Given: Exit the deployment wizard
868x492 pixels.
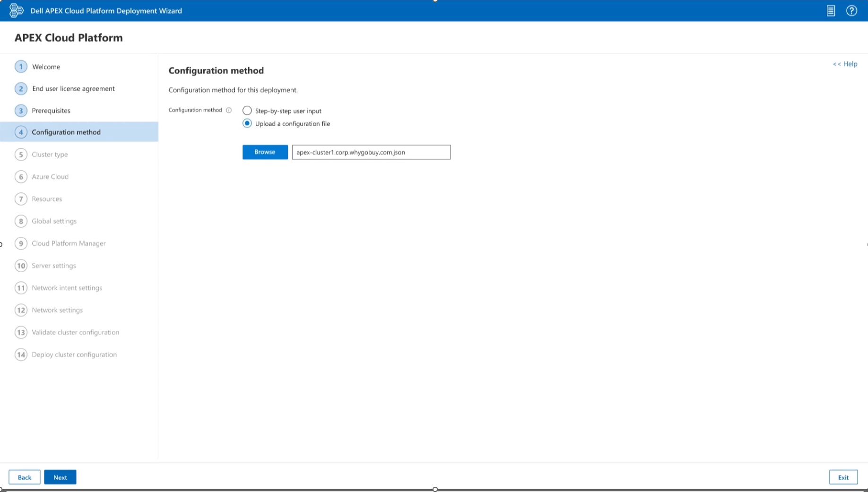Looking at the screenshot, I should click(843, 477).
